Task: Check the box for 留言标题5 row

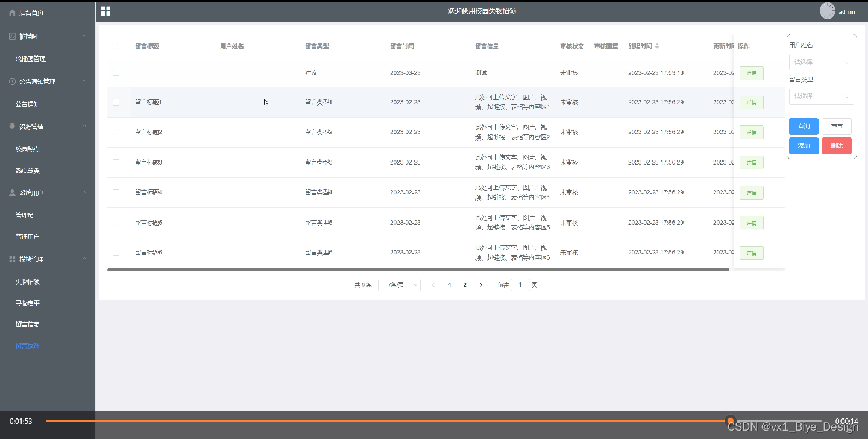Action: (116, 223)
